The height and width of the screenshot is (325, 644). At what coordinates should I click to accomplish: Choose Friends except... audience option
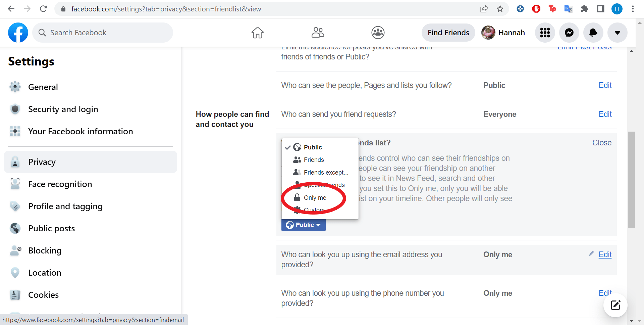click(x=320, y=172)
